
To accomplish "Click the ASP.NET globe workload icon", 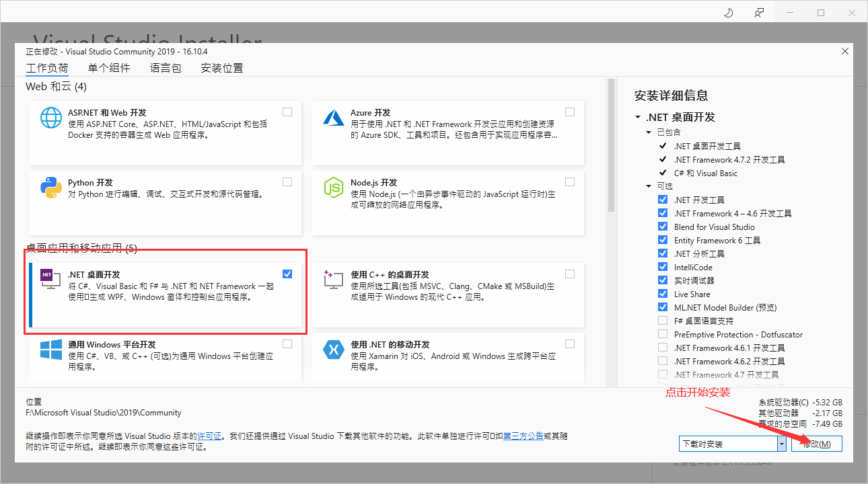I will (51, 118).
